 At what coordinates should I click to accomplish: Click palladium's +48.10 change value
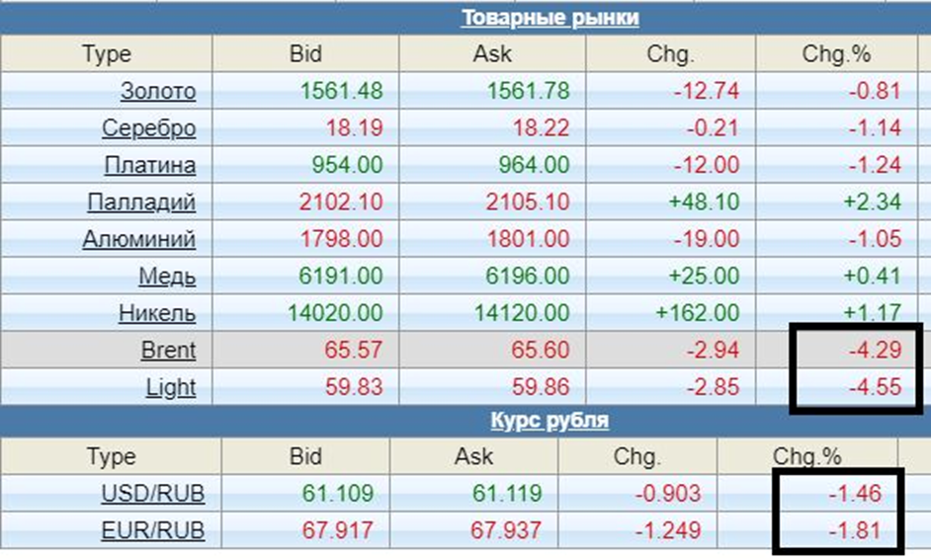(704, 202)
